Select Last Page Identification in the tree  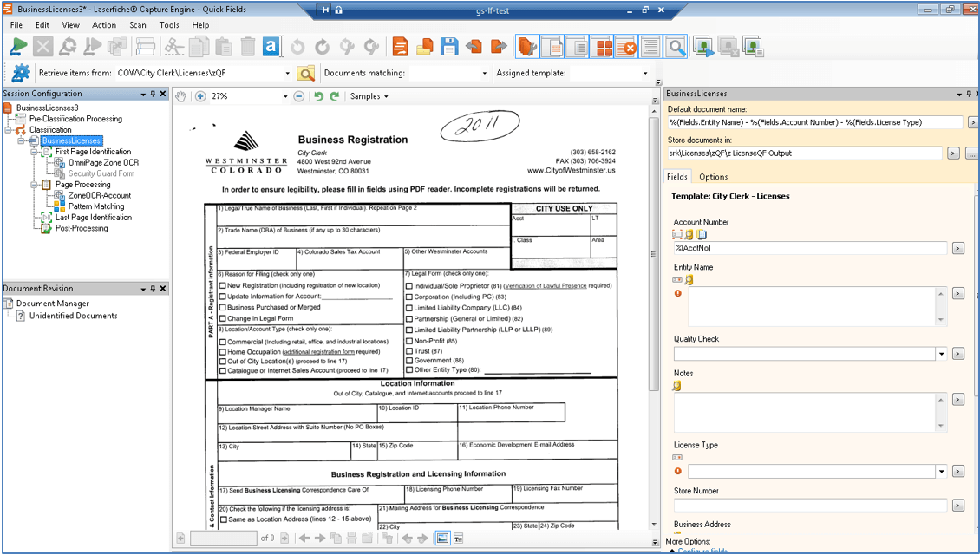tap(93, 218)
